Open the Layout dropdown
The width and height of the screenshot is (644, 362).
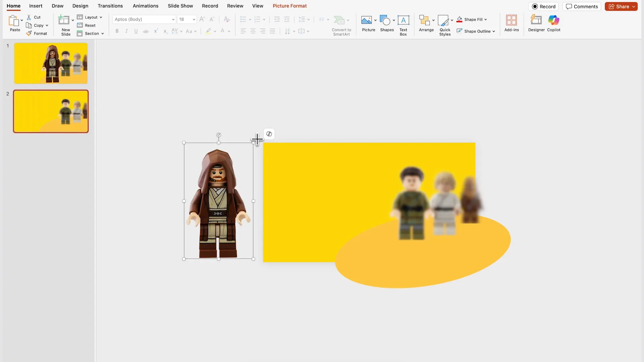[x=90, y=17]
